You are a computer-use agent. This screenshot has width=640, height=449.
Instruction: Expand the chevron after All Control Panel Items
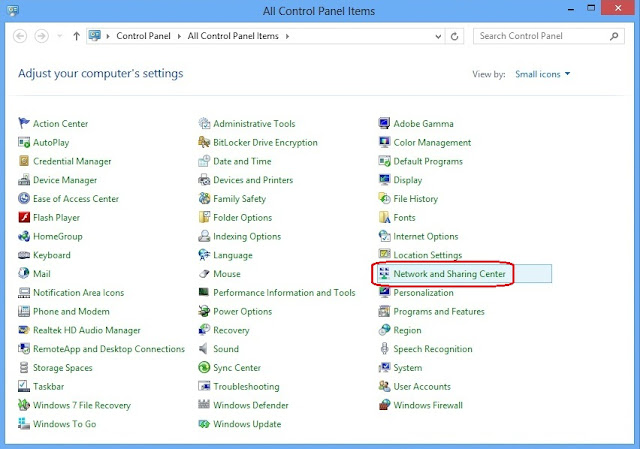click(x=287, y=36)
